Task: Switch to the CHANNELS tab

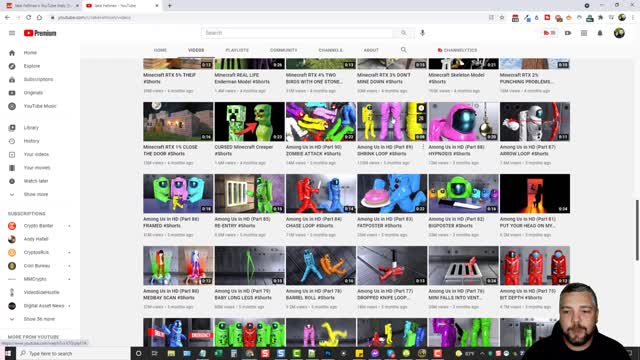Action: (x=331, y=50)
